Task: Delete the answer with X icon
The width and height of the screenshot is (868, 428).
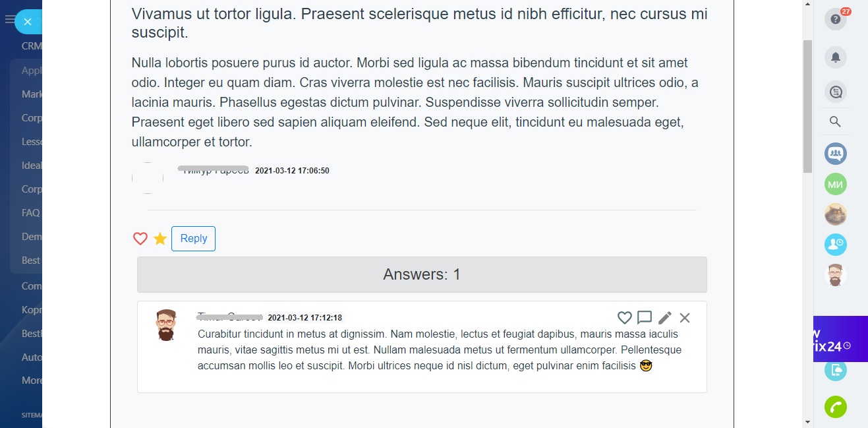Action: point(685,318)
